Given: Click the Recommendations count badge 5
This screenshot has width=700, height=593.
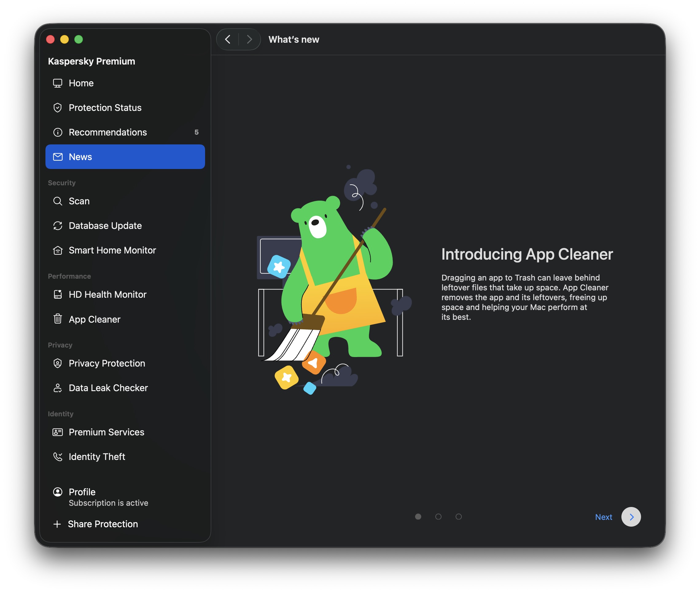Looking at the screenshot, I should pyautogui.click(x=196, y=132).
